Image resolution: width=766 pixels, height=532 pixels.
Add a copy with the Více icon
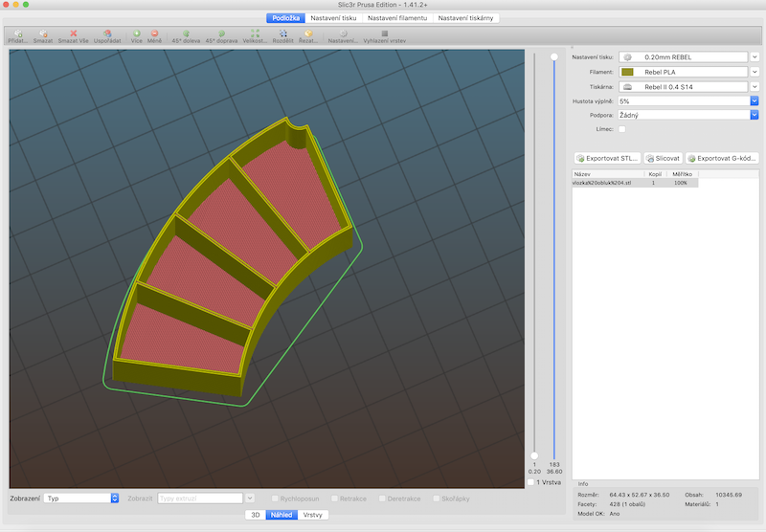click(x=136, y=33)
